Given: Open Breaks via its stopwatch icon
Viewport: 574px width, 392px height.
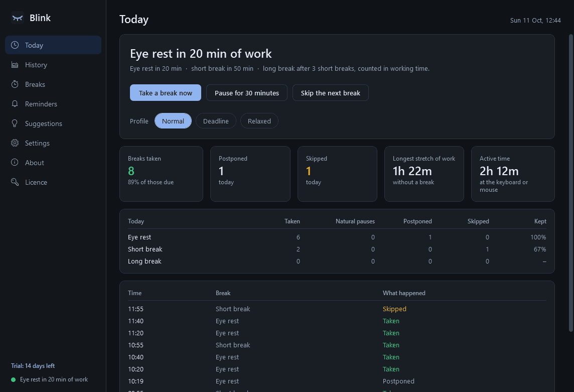Looking at the screenshot, I should (15, 84).
